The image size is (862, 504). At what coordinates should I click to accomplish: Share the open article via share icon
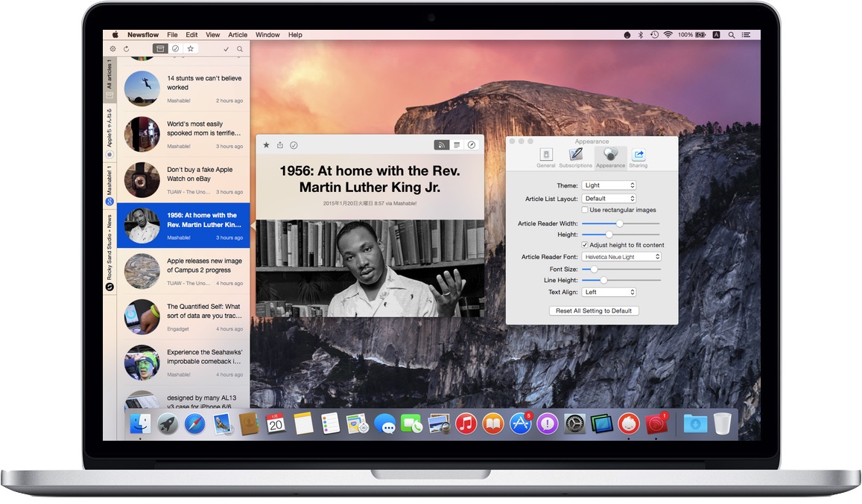(x=280, y=145)
